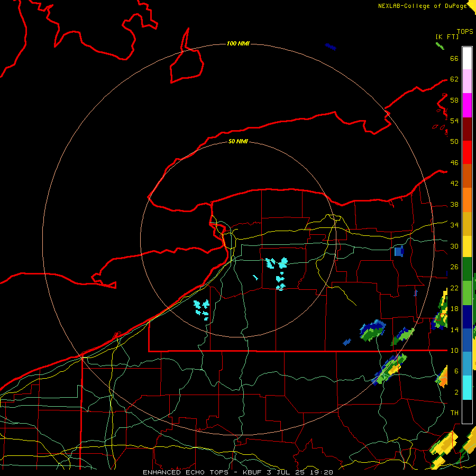The height and width of the screenshot is (476, 476).
Task: Click the light pink 62 kft swatch
Action: (x=467, y=81)
